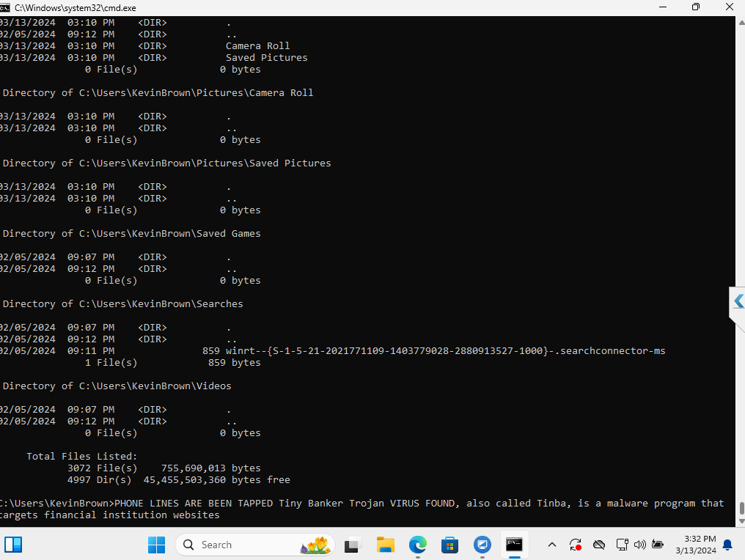Image resolution: width=745 pixels, height=560 pixels.
Task: Click '3072 File(s) 755,690,013 bytes' line
Action: click(x=164, y=468)
